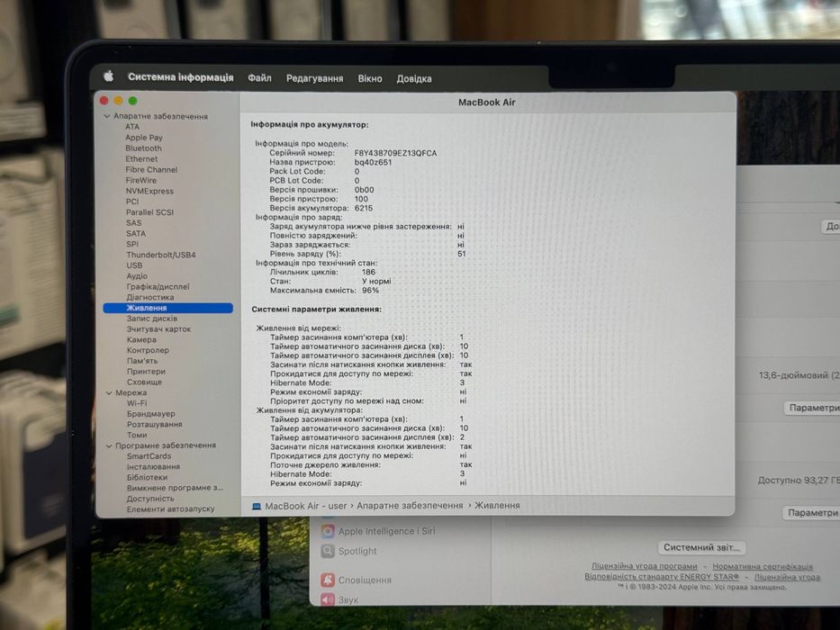Click Апаратне забезпечення in the path bar
Image resolution: width=840 pixels, height=630 pixels.
point(410,506)
